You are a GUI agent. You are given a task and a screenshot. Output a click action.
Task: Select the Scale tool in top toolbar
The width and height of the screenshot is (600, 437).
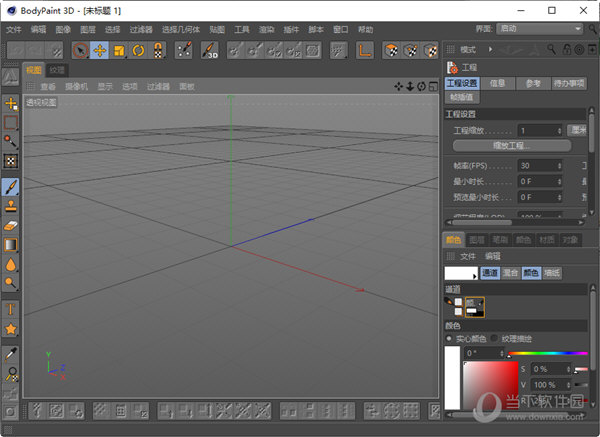coord(119,51)
